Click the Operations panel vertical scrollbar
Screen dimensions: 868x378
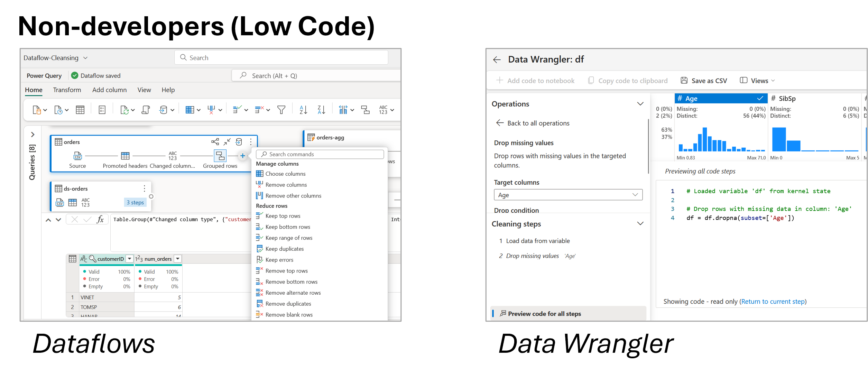pyautogui.click(x=648, y=146)
